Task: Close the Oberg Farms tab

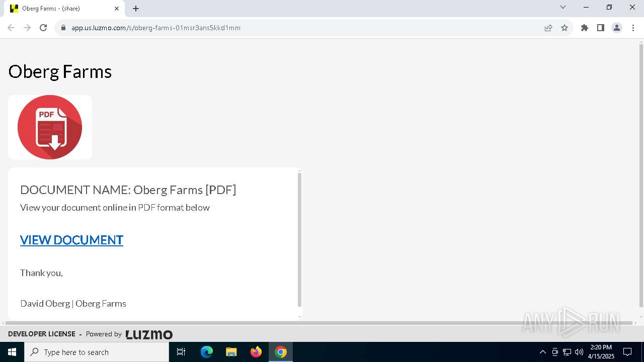Action: pos(117,9)
